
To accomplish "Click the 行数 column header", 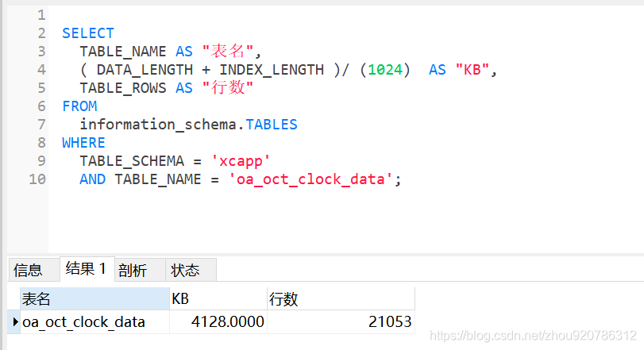I will tap(341, 298).
